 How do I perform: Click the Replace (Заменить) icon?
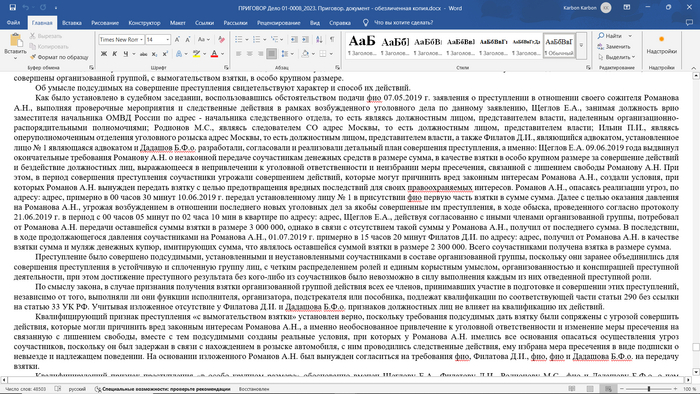click(614, 46)
